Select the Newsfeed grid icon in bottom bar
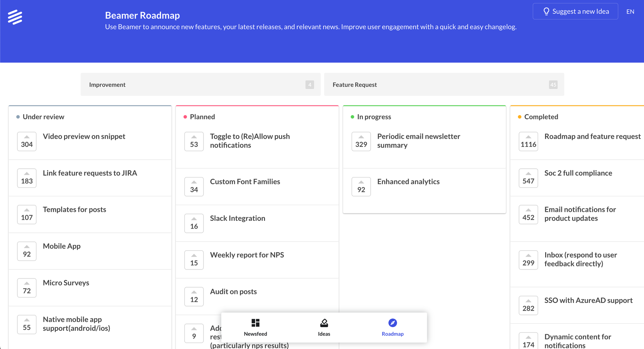644x349 pixels. [255, 323]
